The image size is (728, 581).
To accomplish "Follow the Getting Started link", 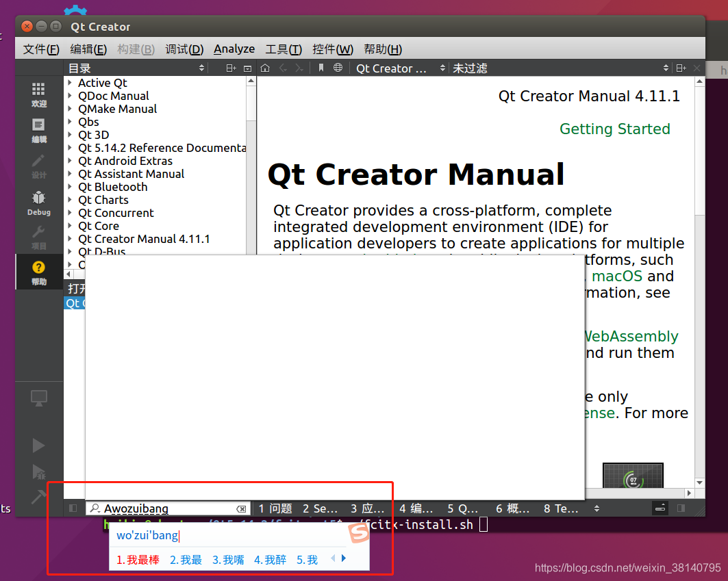I will pos(615,129).
